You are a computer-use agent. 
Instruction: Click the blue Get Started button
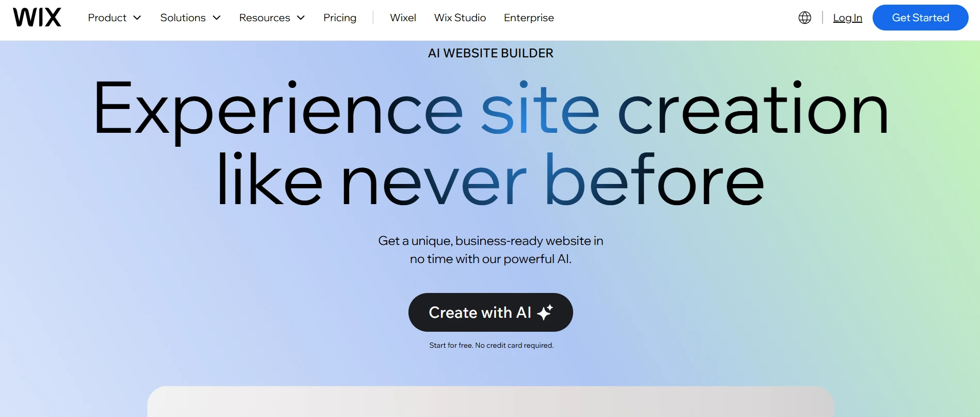[920, 18]
